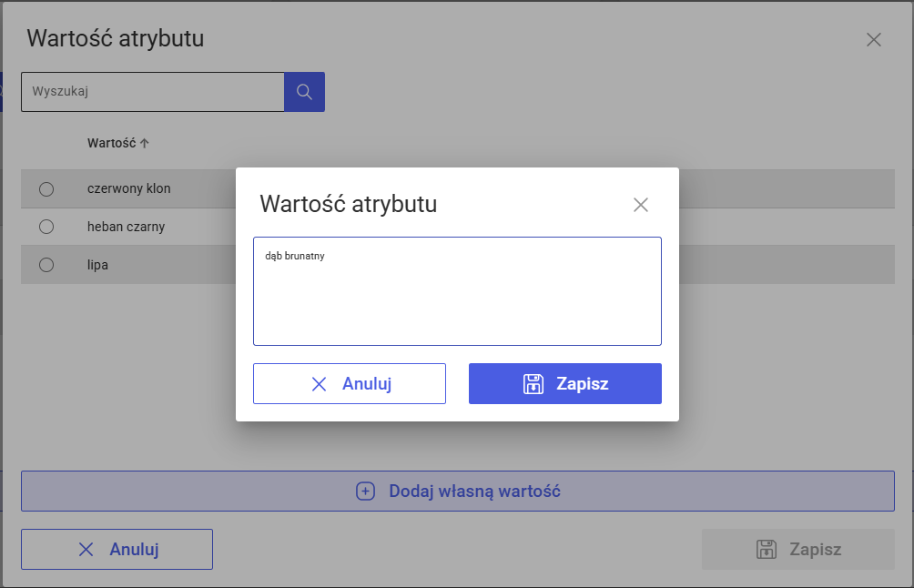Click the text area containing dąb brunatny
Image resolution: width=914 pixels, height=588 pixels.
(457, 291)
